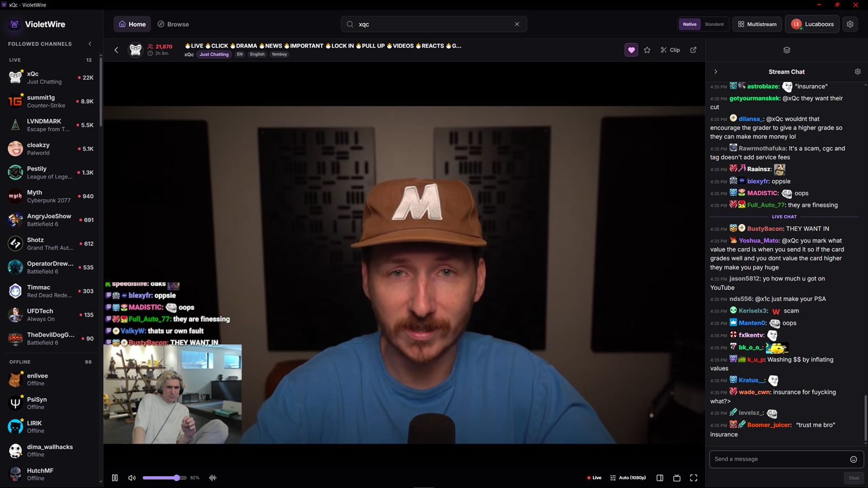Pop out the stream with external link icon
Viewport: 868px width, 488px height.
[x=693, y=50]
